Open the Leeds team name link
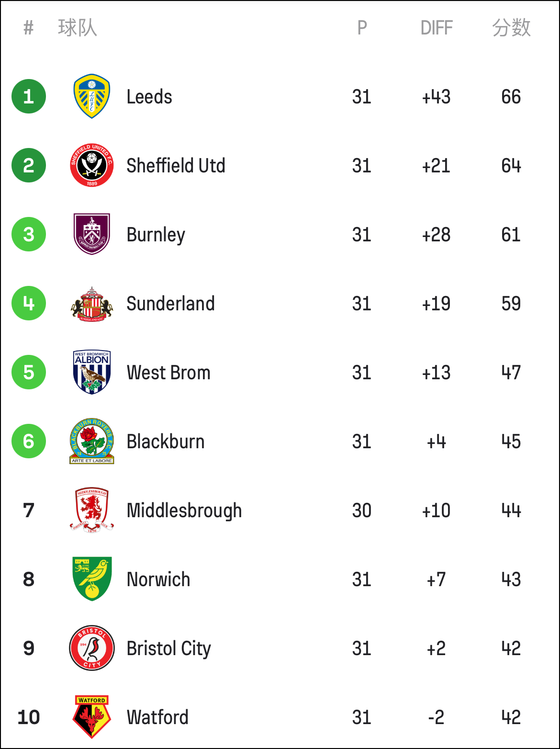 click(x=149, y=97)
